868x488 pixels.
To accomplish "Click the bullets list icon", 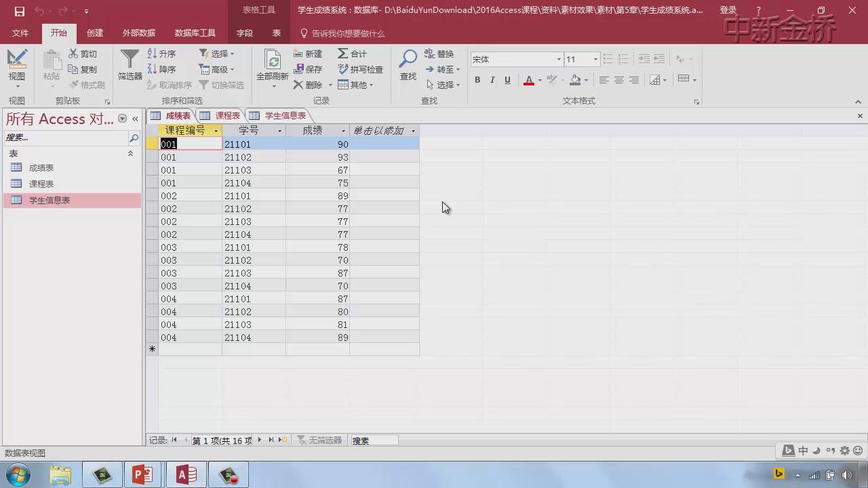I will 608,59.
